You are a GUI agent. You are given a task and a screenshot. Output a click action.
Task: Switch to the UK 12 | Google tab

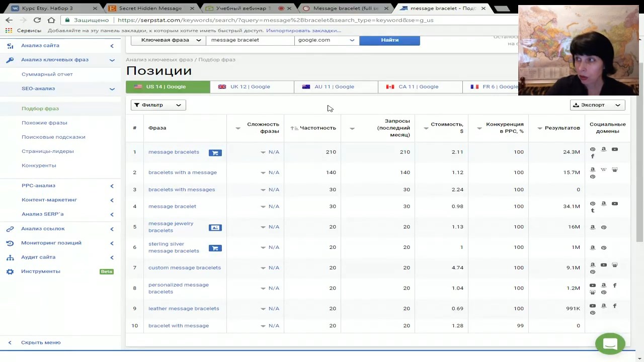[252, 87]
